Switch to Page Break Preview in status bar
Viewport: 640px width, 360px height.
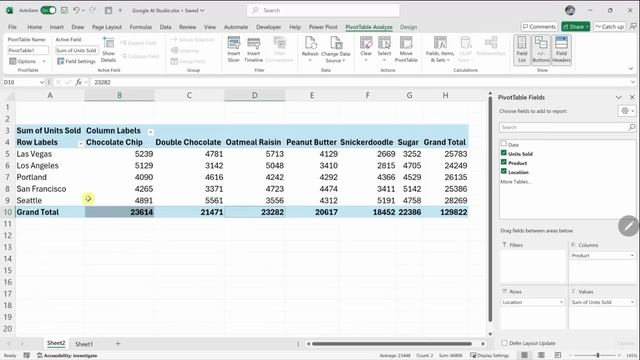(558, 355)
